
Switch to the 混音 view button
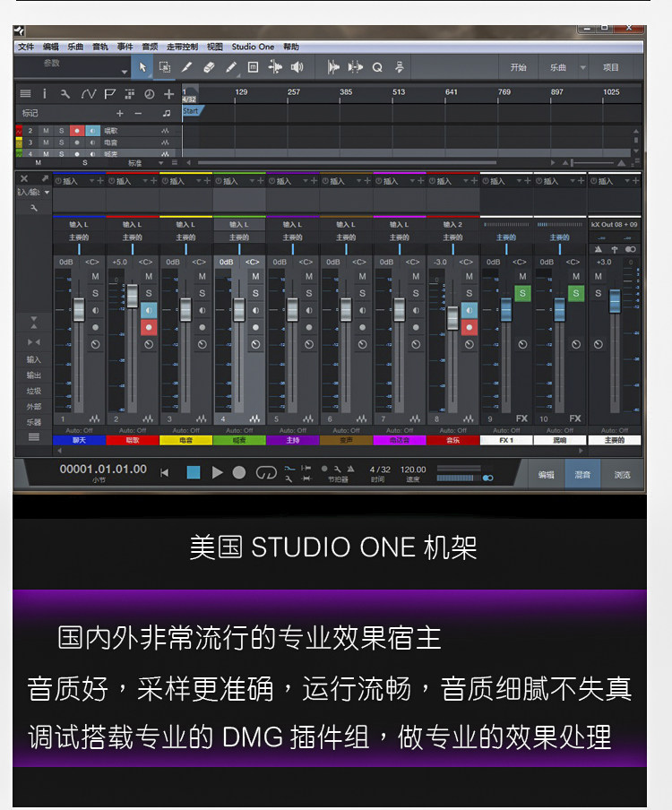(582, 475)
